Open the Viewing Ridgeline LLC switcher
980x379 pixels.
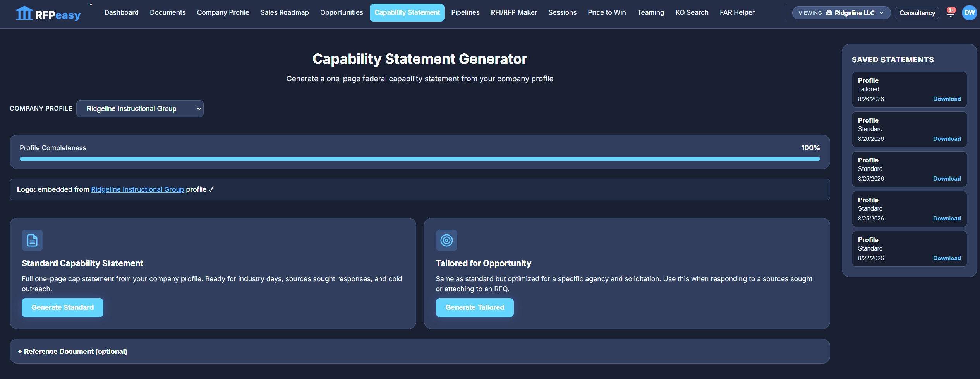click(x=841, y=13)
